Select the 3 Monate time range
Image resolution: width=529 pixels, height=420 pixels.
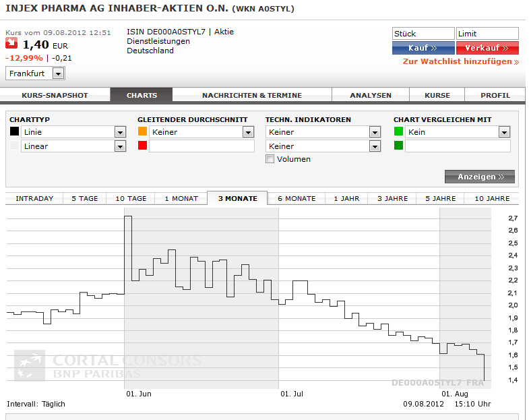pyautogui.click(x=237, y=198)
